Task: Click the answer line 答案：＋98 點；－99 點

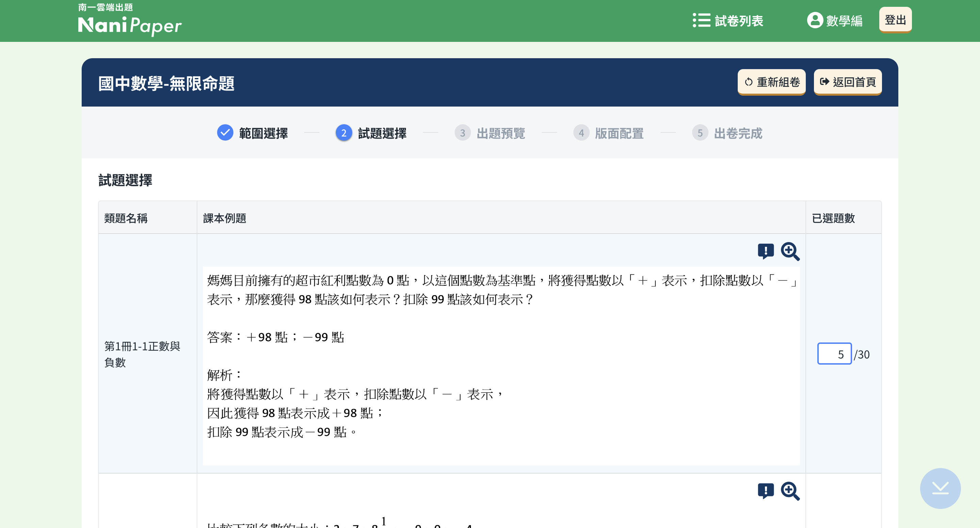Action: [275, 337]
